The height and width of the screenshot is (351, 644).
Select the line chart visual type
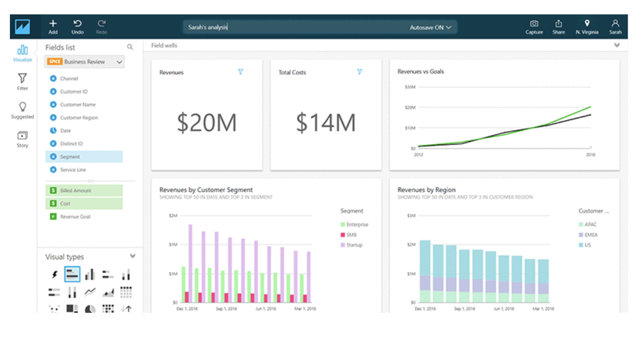(90, 292)
